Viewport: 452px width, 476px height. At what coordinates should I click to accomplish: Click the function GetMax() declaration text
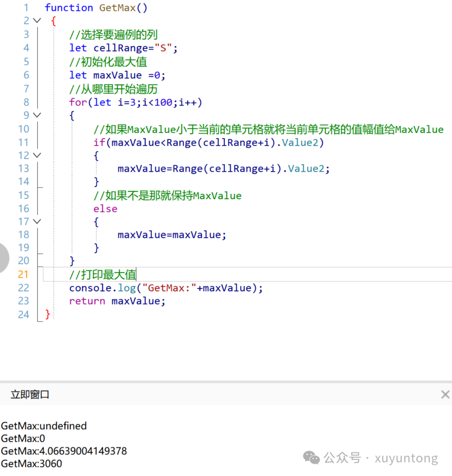pyautogui.click(x=95, y=8)
